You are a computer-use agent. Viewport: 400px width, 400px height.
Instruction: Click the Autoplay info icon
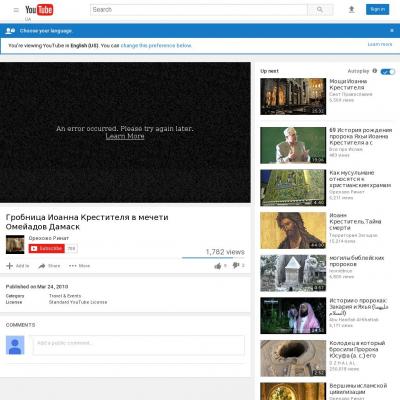click(x=375, y=71)
